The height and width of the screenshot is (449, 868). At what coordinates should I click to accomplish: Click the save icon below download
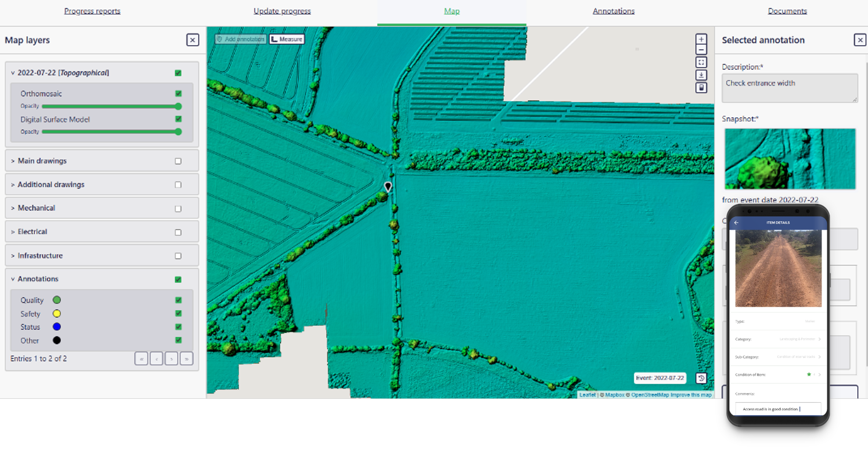click(701, 88)
